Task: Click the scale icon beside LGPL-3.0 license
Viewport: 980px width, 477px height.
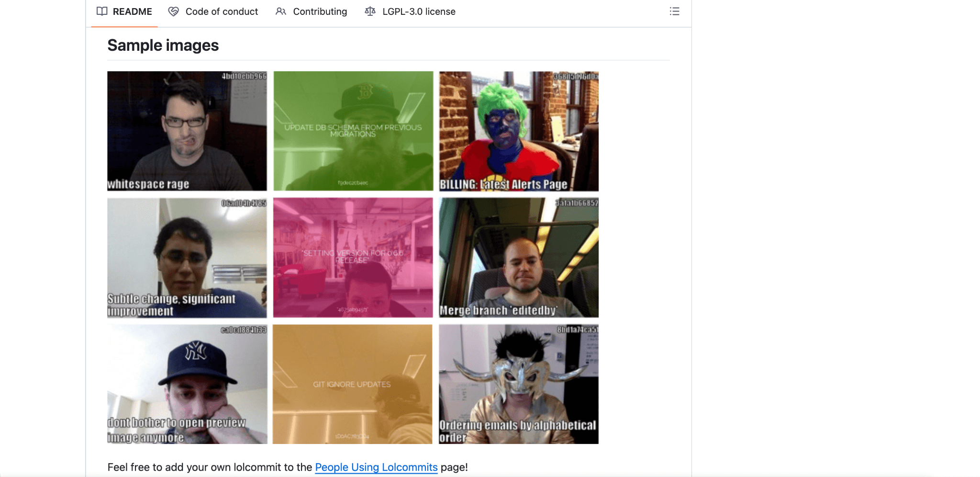Action: [370, 11]
